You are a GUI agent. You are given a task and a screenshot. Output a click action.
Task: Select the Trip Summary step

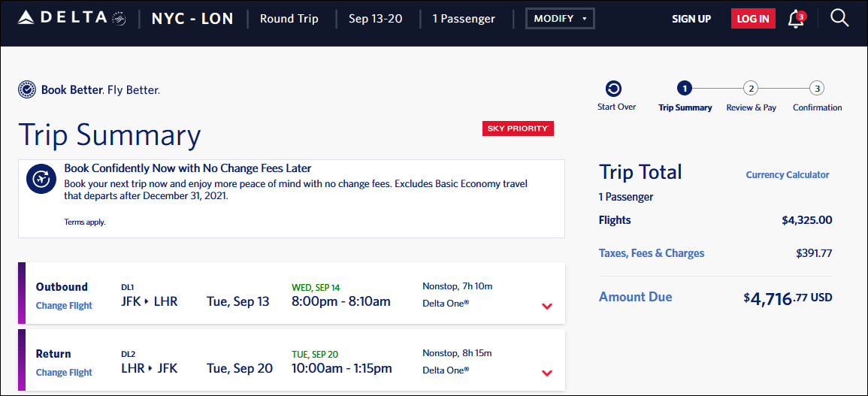point(685,89)
